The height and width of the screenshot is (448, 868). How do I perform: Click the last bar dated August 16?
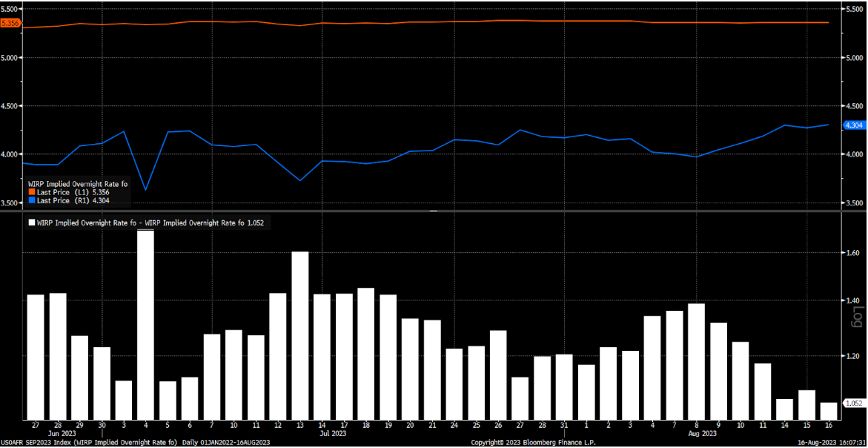829,412
